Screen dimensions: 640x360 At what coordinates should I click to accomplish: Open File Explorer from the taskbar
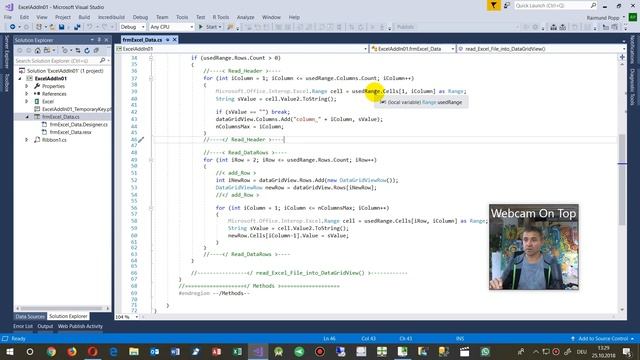tap(134, 351)
